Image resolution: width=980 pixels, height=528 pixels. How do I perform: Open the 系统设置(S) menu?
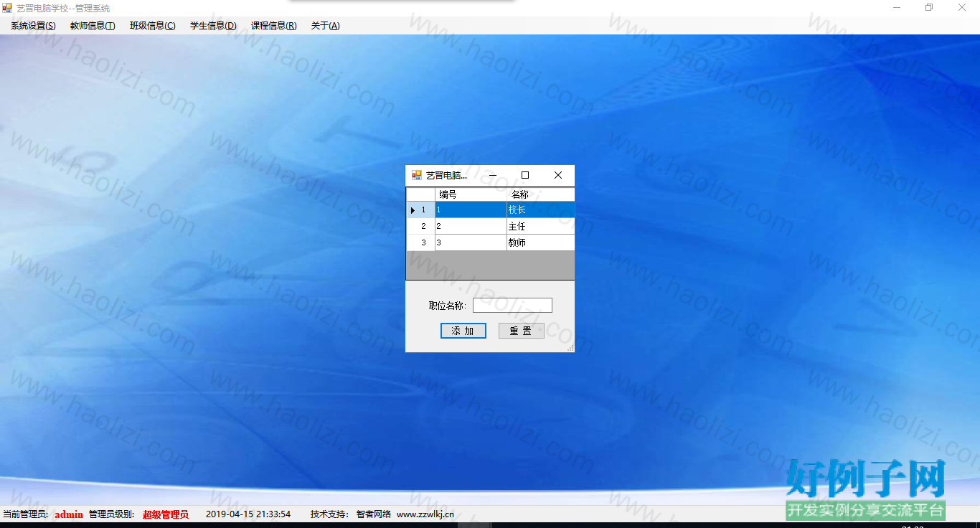tap(33, 26)
